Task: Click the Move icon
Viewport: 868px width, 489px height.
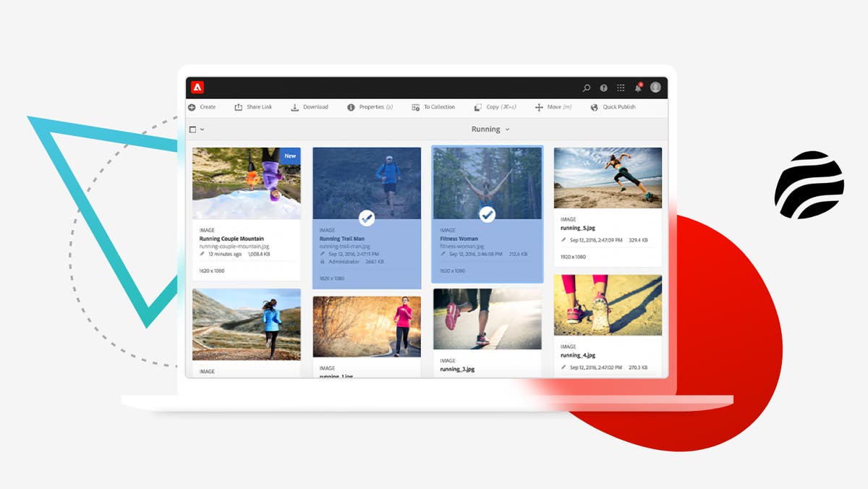Action: pyautogui.click(x=538, y=106)
